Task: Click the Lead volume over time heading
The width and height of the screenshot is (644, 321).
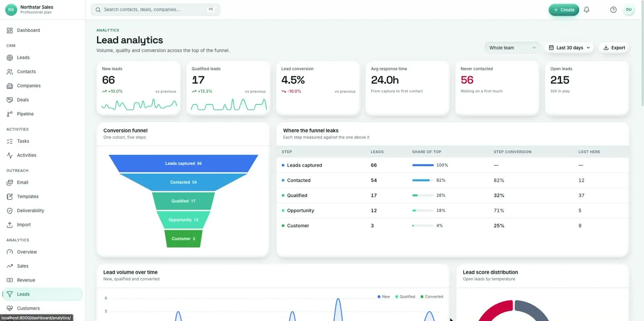Action: 130,272
